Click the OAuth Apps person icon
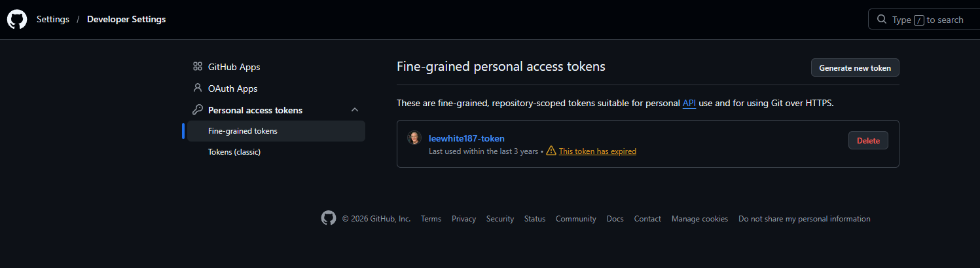 pos(197,88)
